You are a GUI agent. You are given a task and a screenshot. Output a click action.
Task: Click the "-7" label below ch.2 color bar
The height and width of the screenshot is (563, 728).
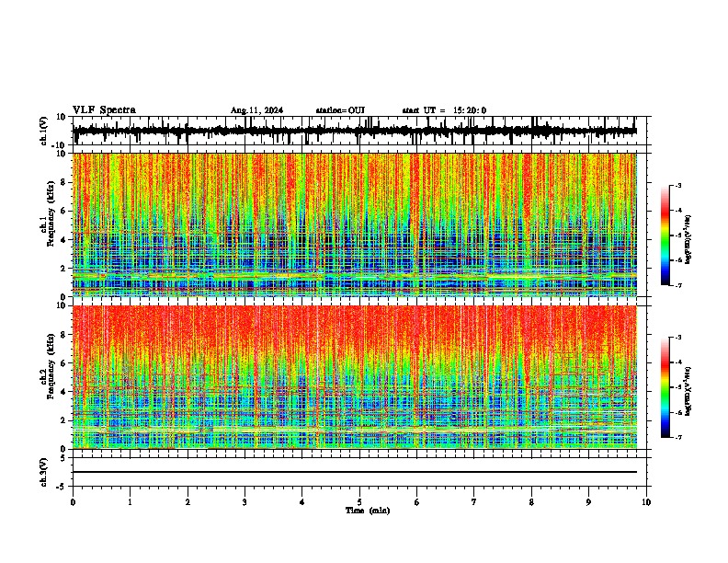point(678,437)
